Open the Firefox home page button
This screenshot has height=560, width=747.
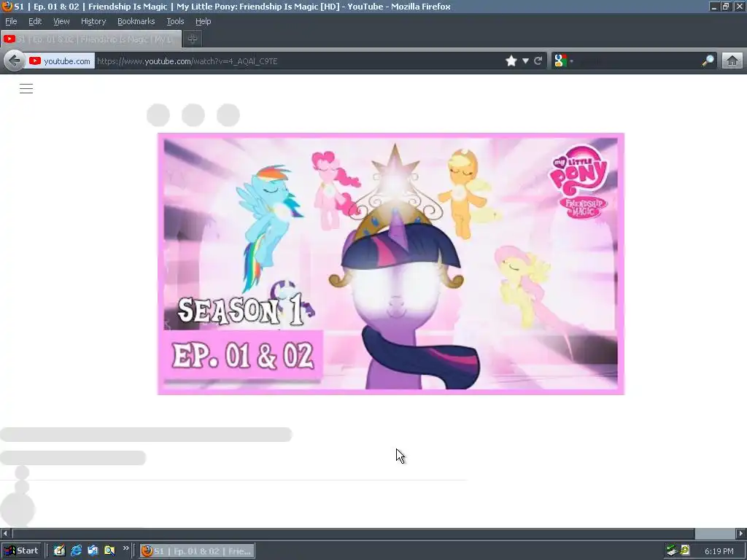pos(732,61)
